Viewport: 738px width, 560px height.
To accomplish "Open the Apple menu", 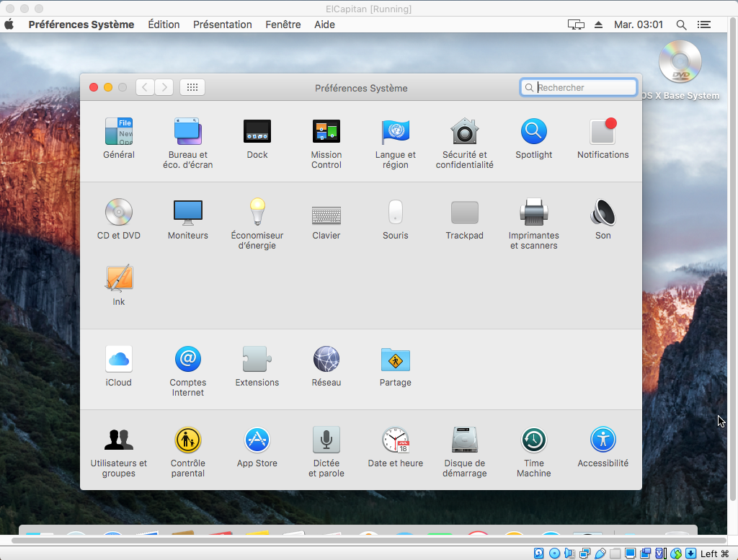I will (9, 25).
